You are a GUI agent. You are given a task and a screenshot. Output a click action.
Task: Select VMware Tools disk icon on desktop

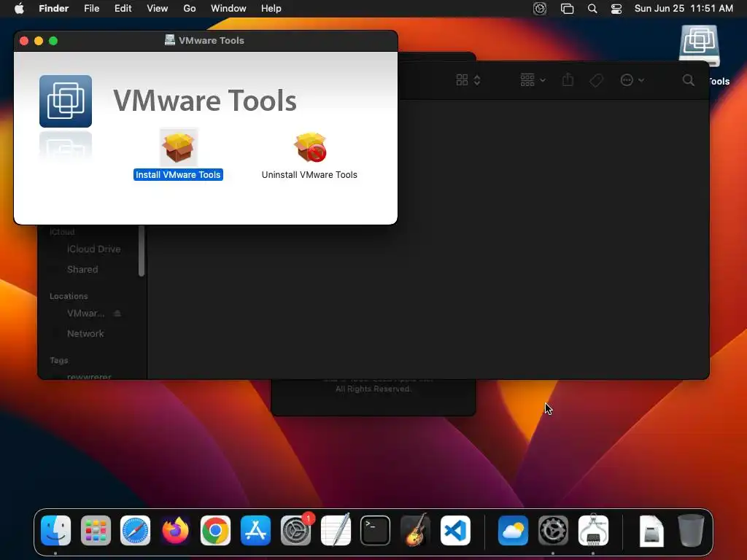[699, 45]
